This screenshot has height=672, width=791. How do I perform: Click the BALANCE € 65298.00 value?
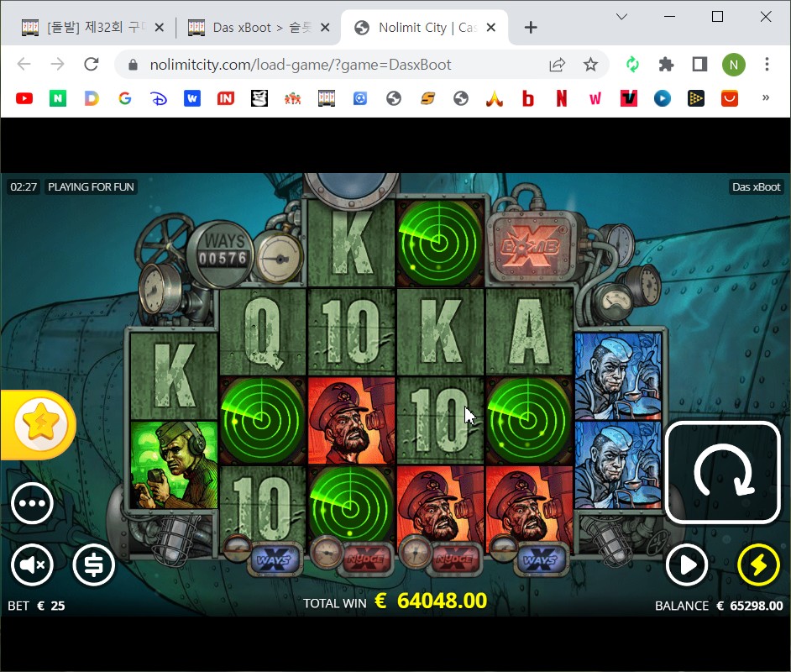click(719, 606)
